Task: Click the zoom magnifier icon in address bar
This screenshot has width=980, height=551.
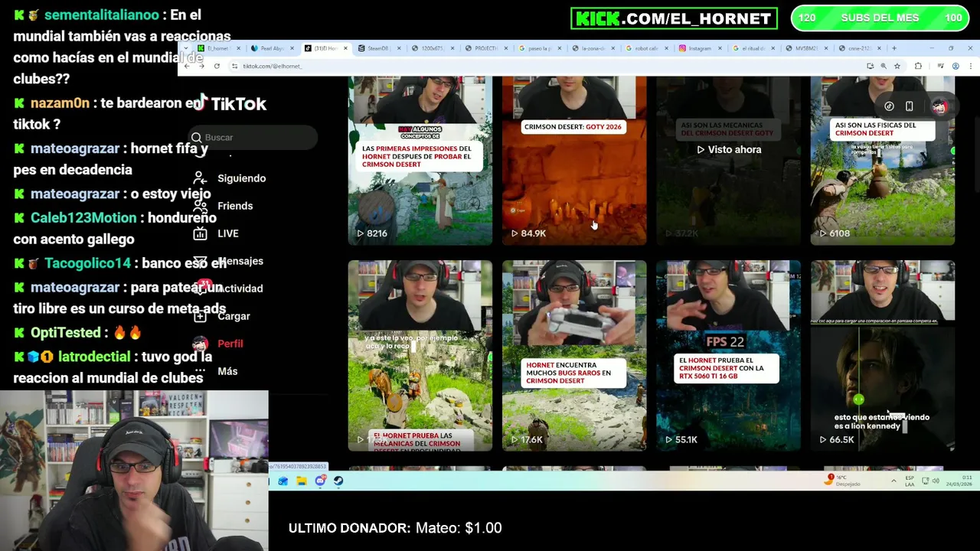Action: (884, 66)
